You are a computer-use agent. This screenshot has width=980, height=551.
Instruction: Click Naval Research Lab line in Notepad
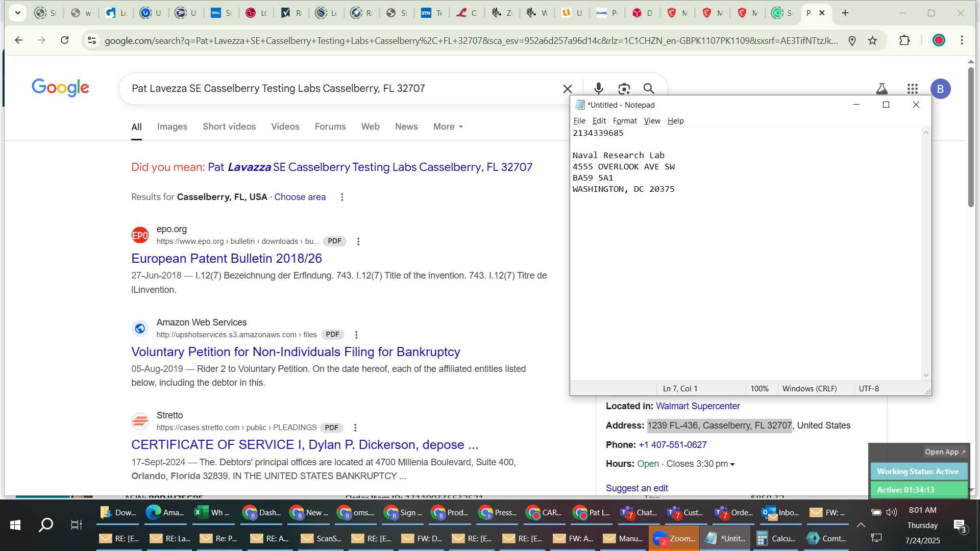[x=618, y=155]
